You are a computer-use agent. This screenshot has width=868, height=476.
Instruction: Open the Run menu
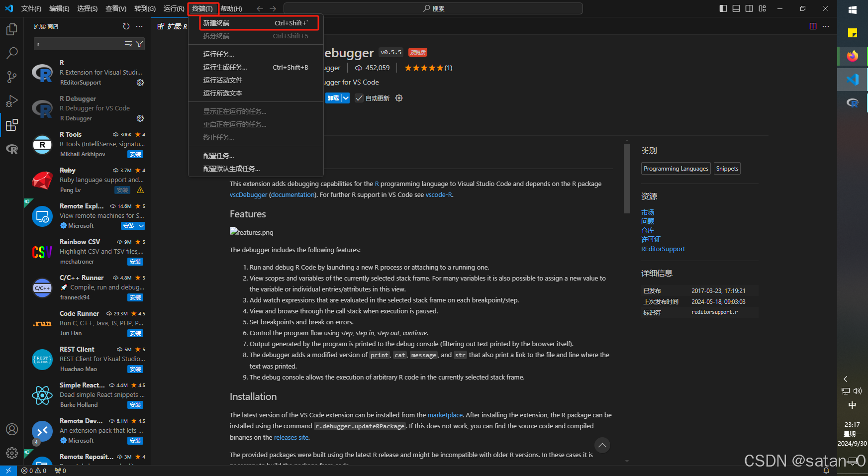click(x=174, y=8)
